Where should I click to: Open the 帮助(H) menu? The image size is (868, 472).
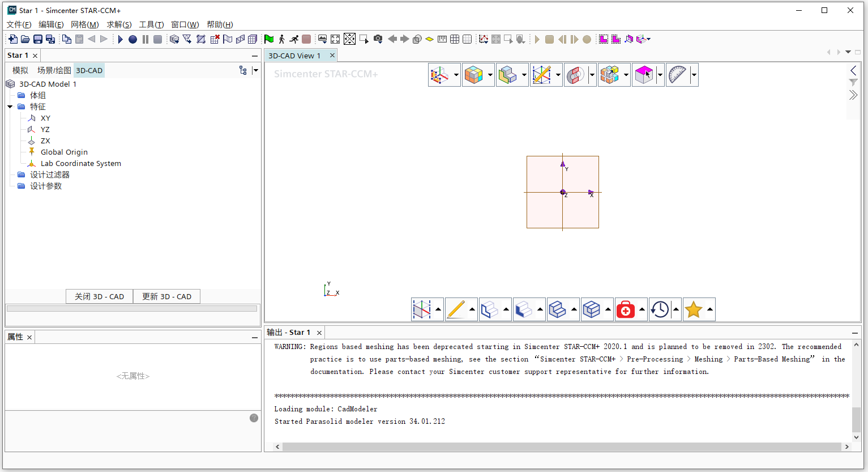(x=220, y=24)
